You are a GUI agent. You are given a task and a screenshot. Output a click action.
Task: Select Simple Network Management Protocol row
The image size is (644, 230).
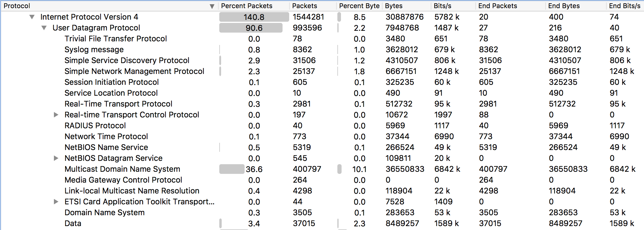pyautogui.click(x=134, y=71)
